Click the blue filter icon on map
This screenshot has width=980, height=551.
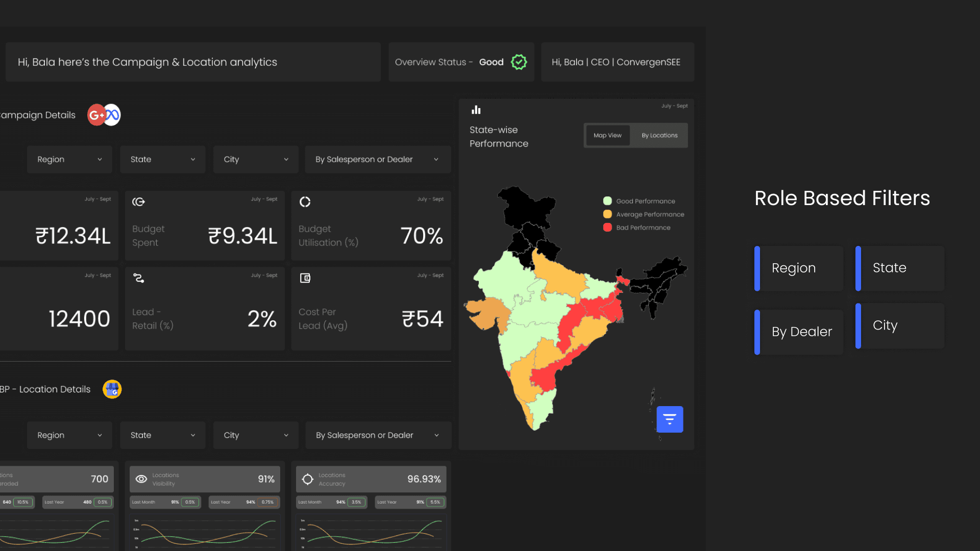tap(670, 419)
